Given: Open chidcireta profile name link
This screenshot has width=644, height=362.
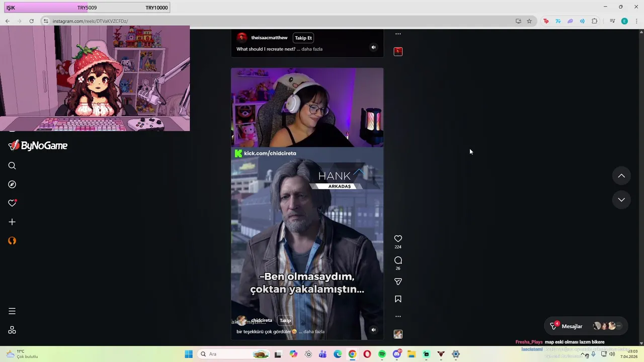Looking at the screenshot, I should [262, 320].
